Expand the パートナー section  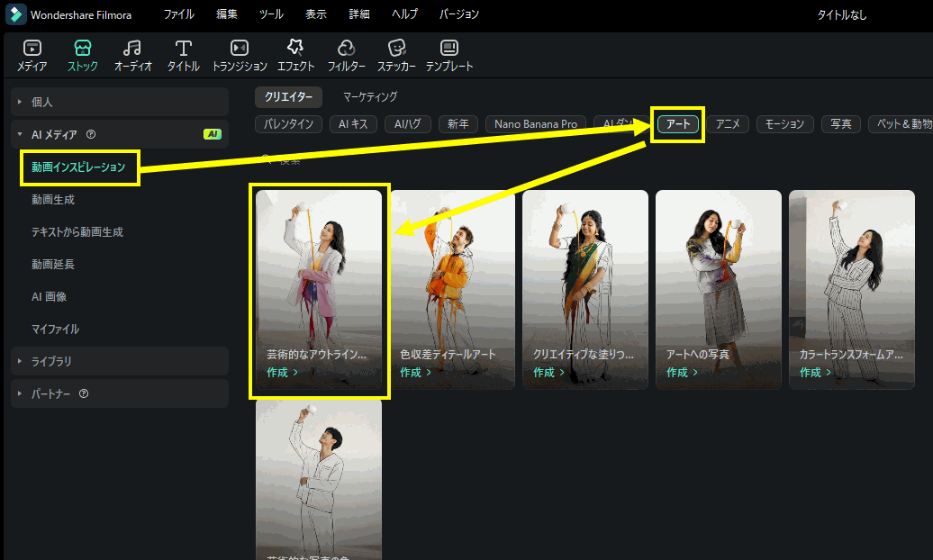click(x=120, y=393)
